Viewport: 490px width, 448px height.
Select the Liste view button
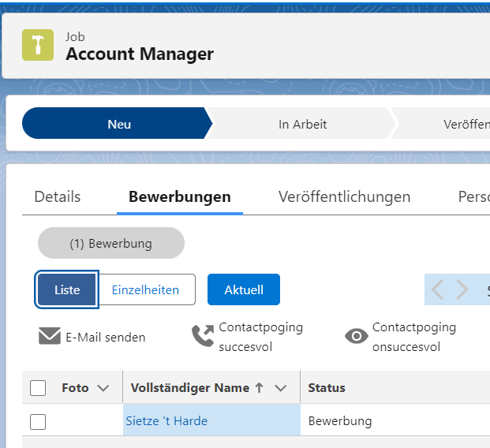[67, 290]
